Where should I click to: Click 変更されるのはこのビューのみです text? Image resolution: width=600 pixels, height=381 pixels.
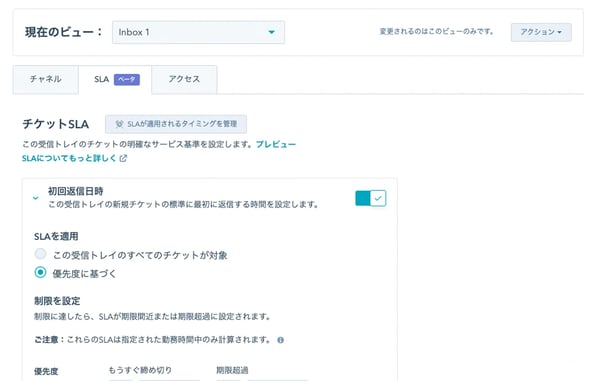click(x=437, y=31)
